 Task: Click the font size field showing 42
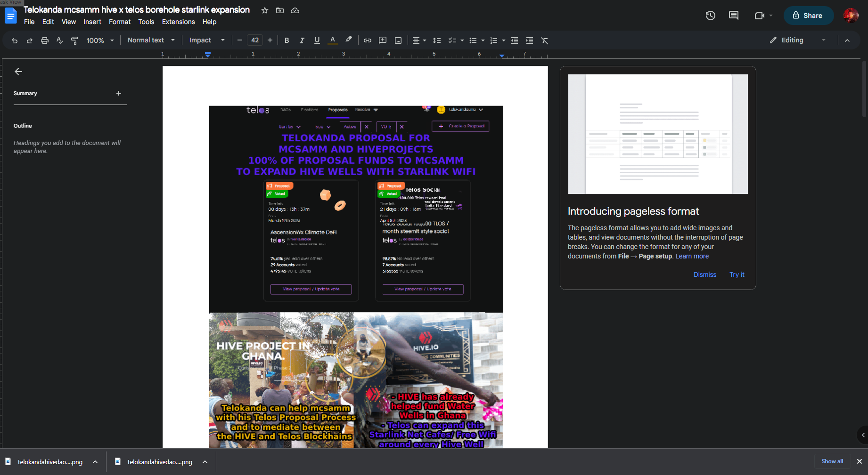[255, 40]
